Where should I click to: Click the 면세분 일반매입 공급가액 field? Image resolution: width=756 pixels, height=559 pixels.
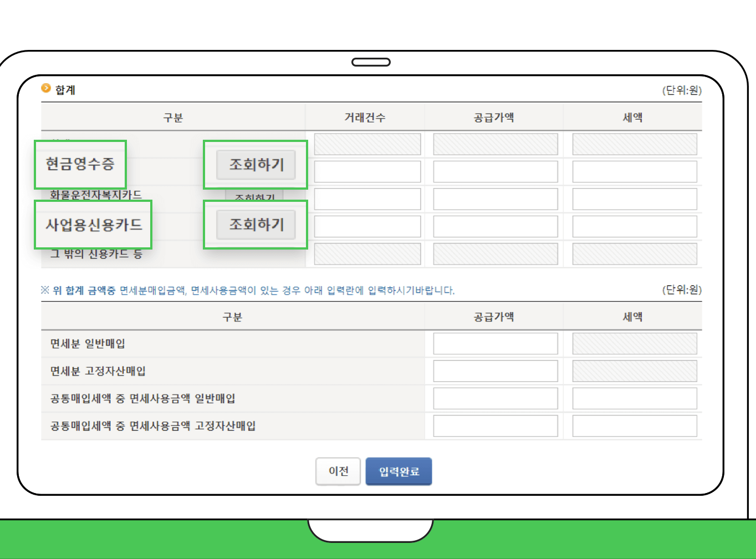click(x=495, y=343)
